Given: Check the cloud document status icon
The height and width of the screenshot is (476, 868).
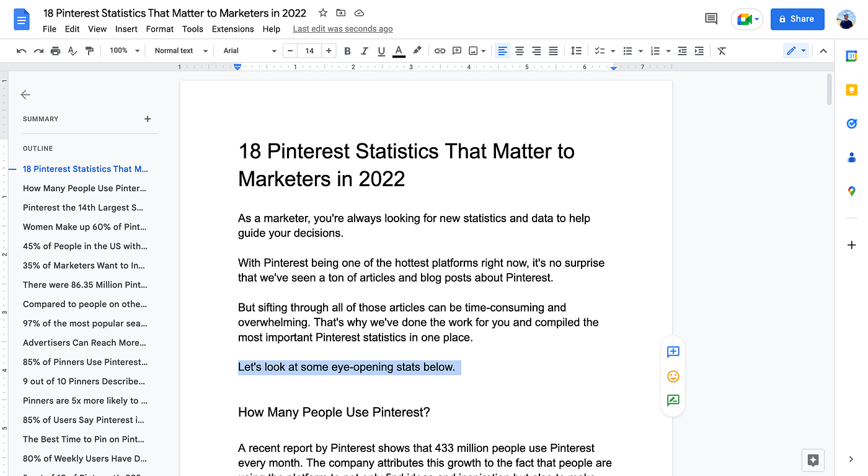Looking at the screenshot, I should (x=359, y=12).
